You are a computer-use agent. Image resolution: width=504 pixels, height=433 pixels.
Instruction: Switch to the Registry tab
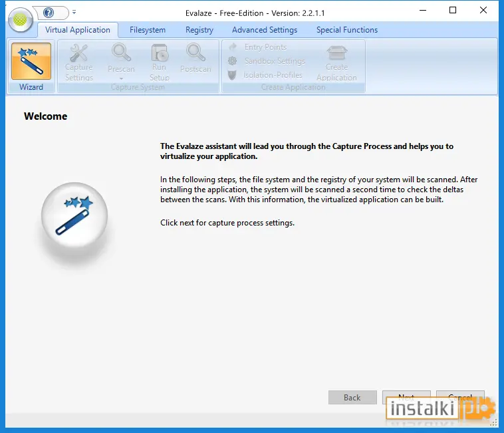pyautogui.click(x=199, y=30)
